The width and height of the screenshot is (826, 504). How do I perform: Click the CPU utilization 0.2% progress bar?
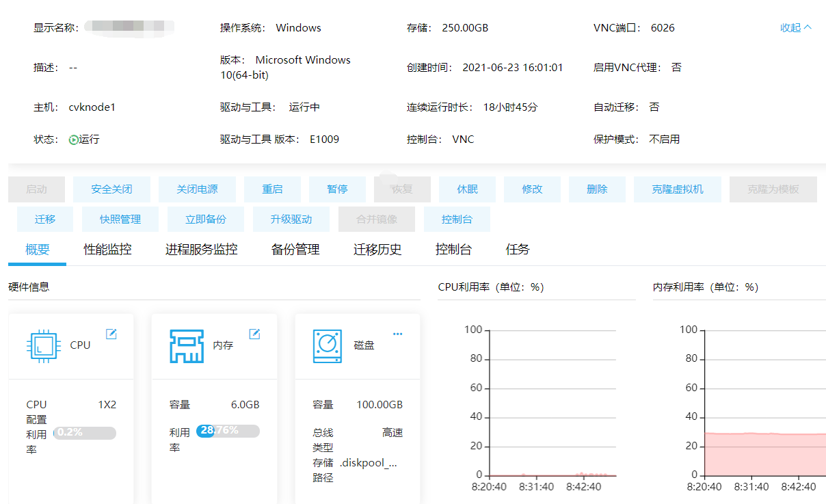coord(85,433)
